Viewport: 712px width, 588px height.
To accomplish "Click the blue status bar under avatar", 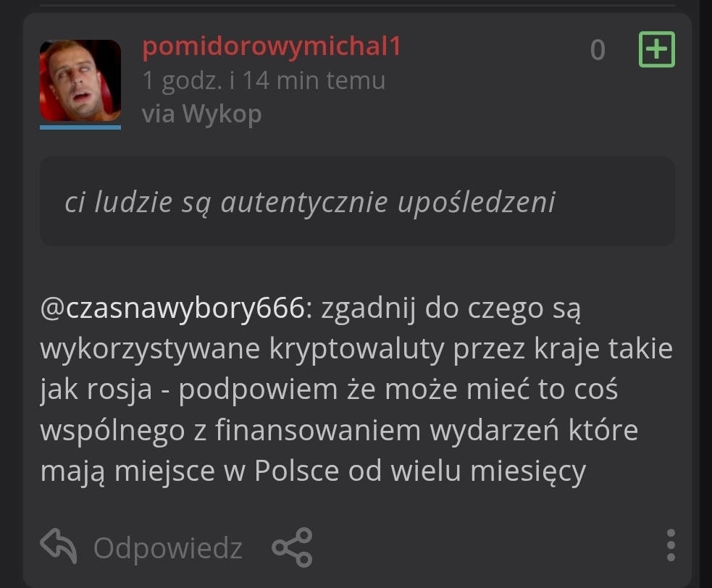I will tap(80, 127).
